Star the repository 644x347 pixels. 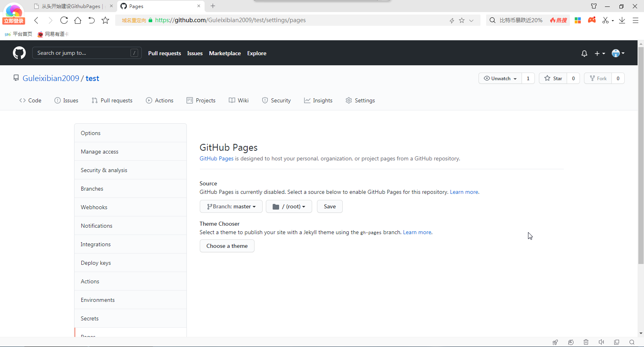pyautogui.click(x=553, y=78)
